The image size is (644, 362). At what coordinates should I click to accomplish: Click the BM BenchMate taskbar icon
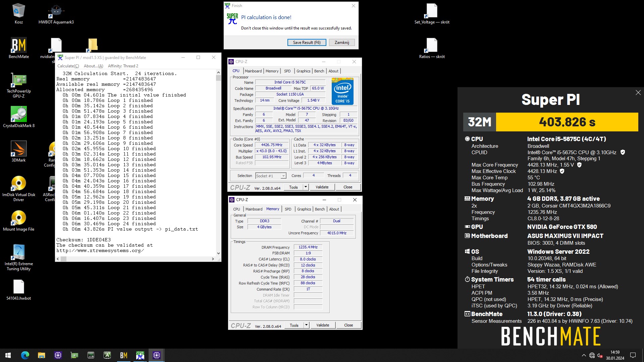(124, 355)
